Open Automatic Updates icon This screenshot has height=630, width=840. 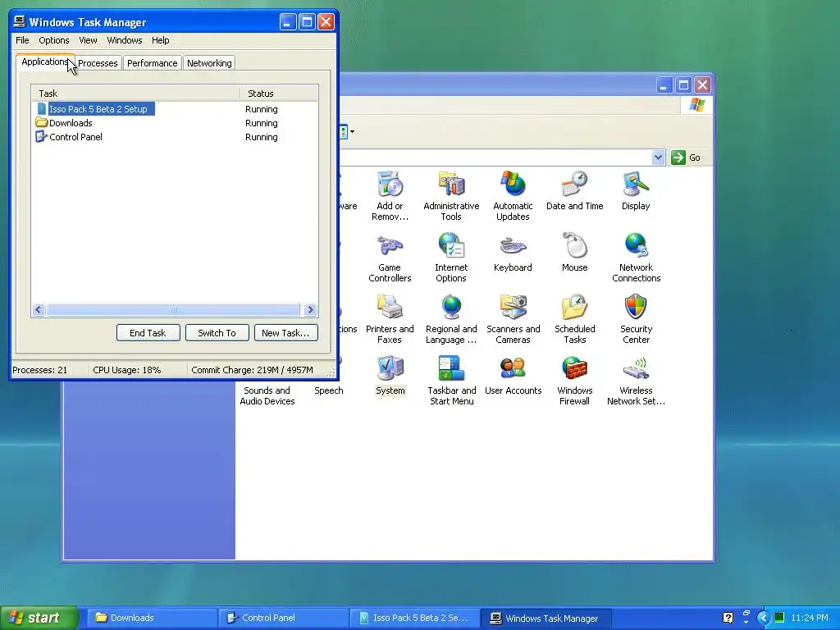513,185
